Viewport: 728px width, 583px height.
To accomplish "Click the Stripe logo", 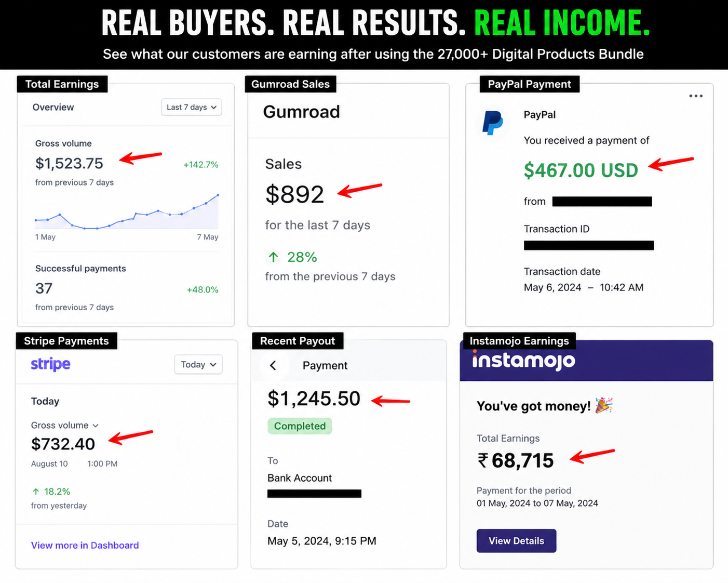I will (50, 364).
